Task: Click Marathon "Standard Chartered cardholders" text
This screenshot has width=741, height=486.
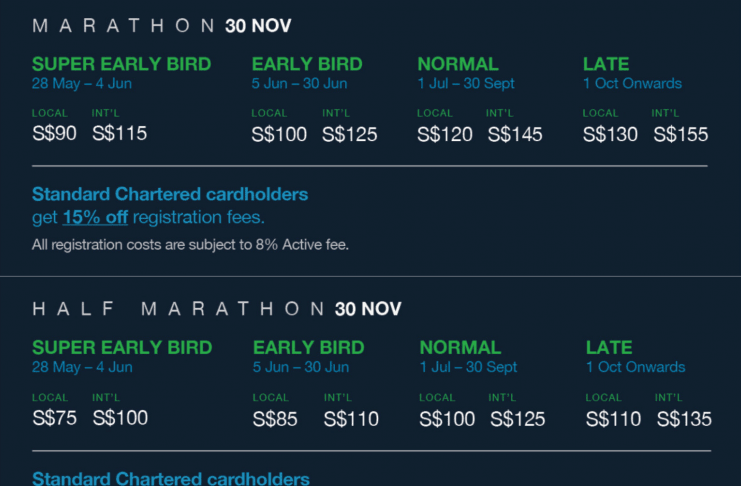Action: coord(170,194)
